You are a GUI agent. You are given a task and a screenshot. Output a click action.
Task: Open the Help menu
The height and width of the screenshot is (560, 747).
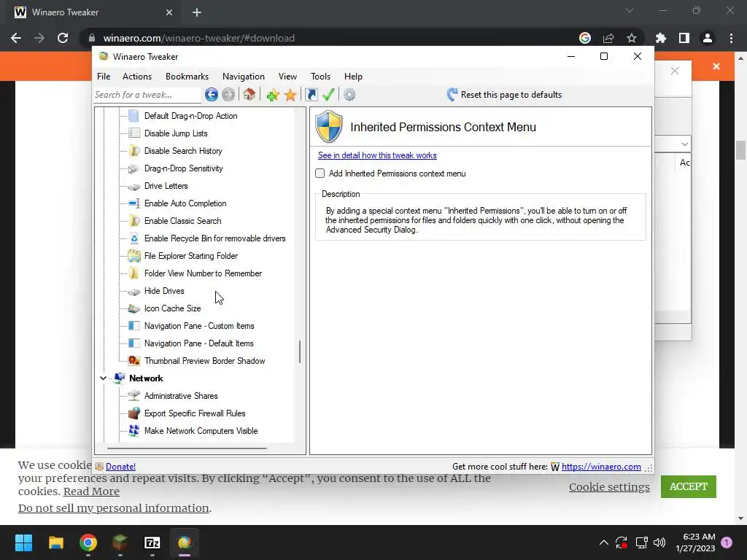[x=353, y=76]
